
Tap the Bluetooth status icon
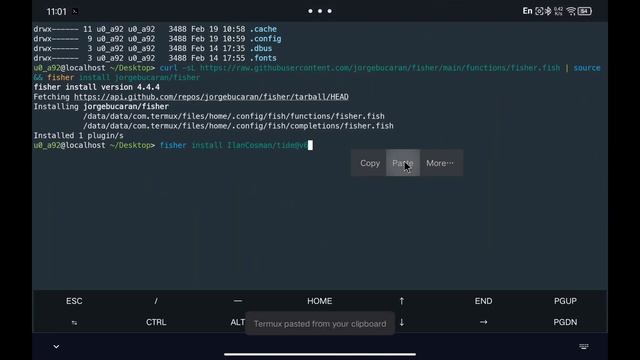click(548, 11)
